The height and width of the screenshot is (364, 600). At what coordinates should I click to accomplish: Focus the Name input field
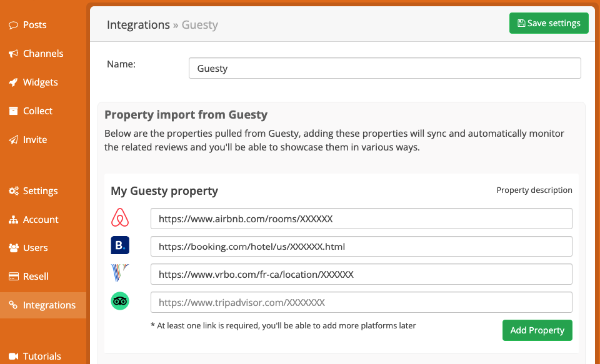[384, 68]
